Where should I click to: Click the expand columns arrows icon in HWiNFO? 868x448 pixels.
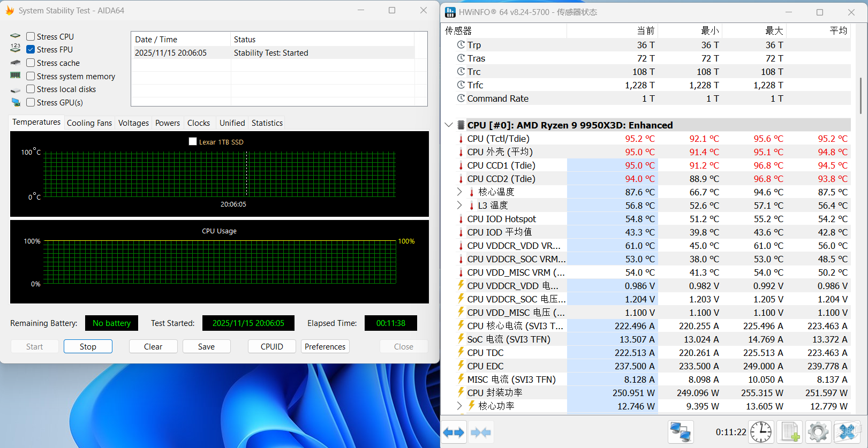point(454,432)
